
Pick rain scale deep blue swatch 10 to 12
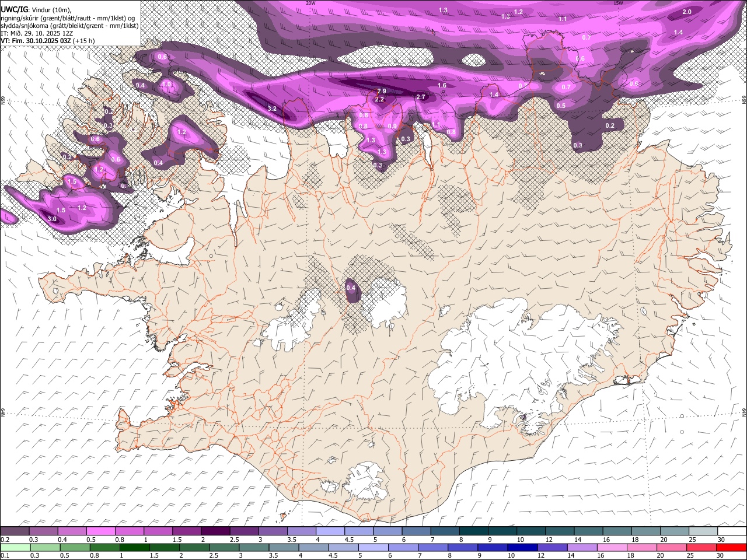[522, 547]
